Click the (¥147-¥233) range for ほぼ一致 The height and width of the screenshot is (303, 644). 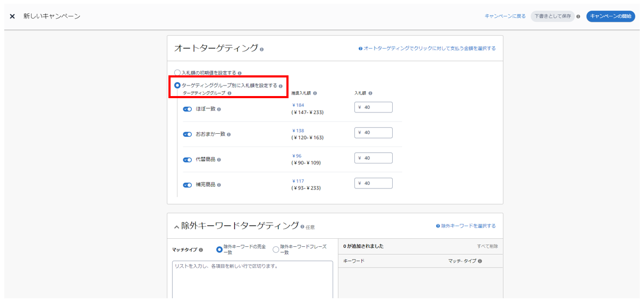[x=308, y=112]
